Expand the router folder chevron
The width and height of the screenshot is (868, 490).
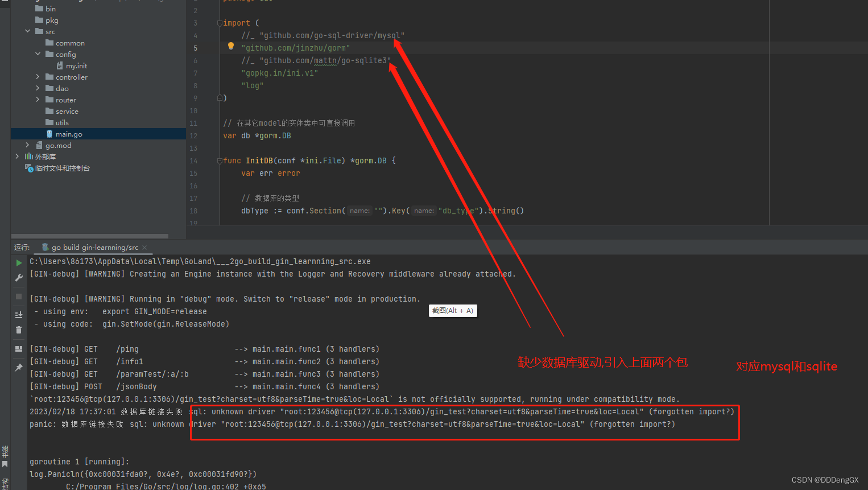[38, 100]
